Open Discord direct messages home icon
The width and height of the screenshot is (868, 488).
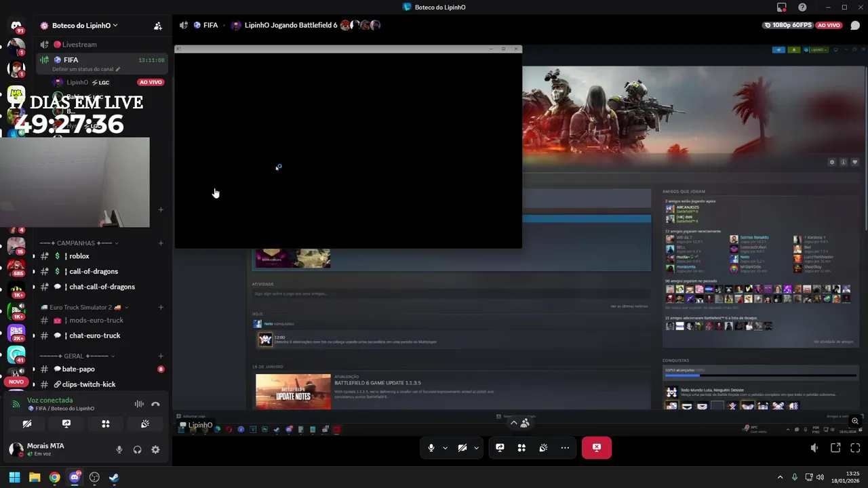pos(16,26)
